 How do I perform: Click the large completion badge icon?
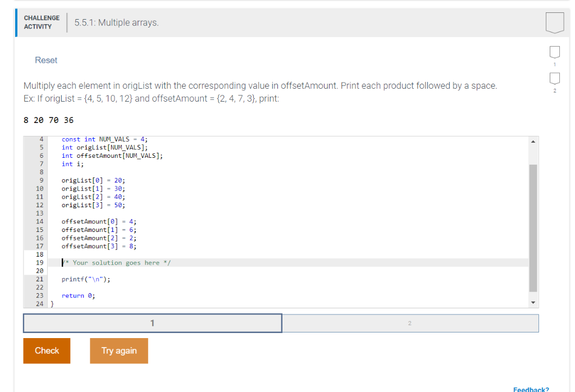click(x=554, y=22)
